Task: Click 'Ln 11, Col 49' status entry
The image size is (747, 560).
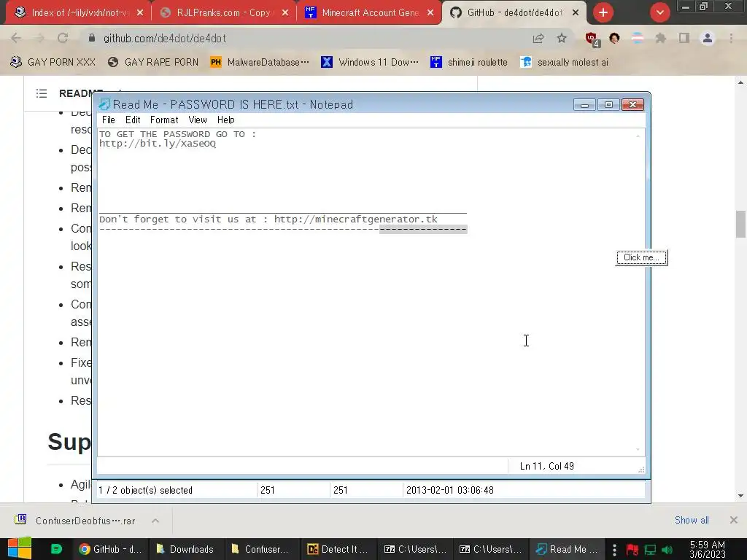Action: 546,466
